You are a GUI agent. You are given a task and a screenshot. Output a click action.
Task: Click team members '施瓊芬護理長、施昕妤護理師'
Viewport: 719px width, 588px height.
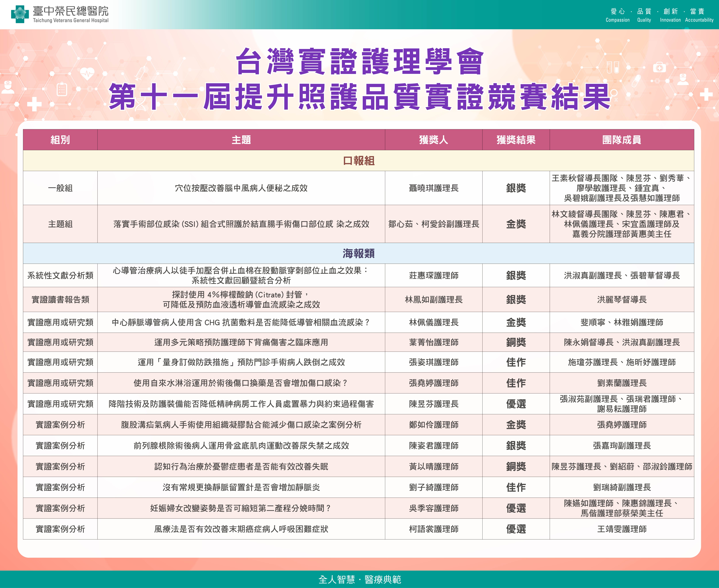622,362
